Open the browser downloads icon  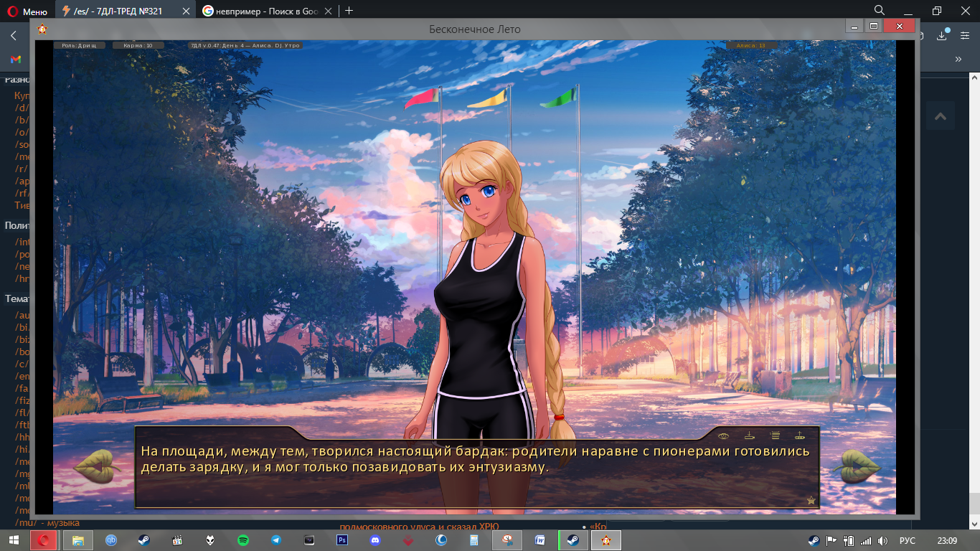(x=943, y=35)
